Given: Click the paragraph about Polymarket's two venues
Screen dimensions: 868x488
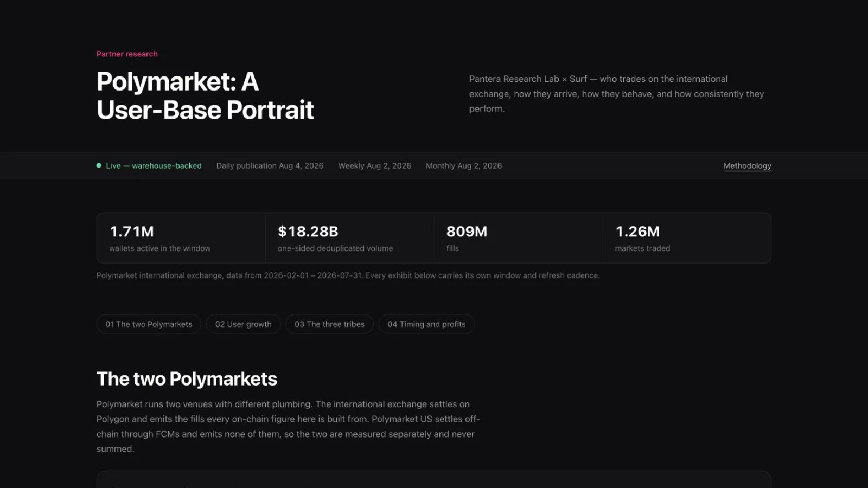Looking at the screenshot, I should (288, 426).
